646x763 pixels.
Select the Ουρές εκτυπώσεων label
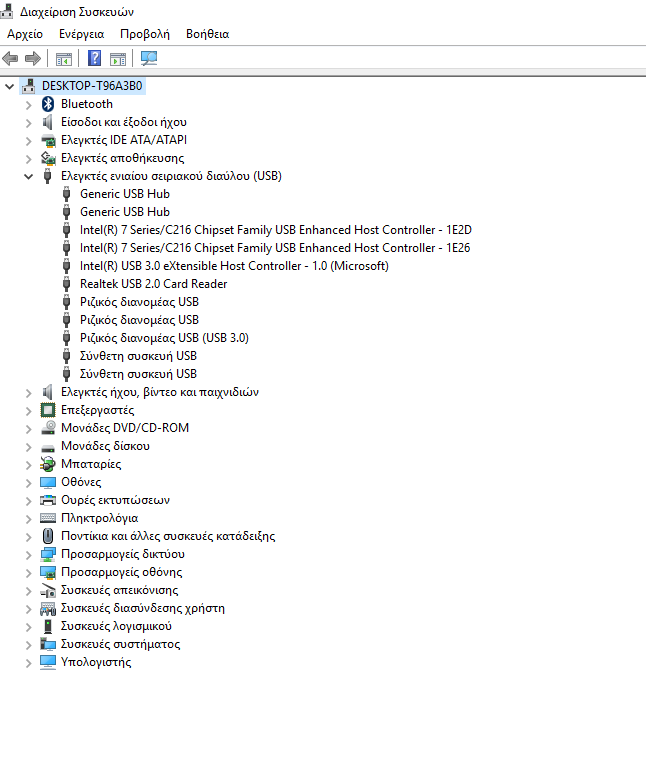pos(115,500)
